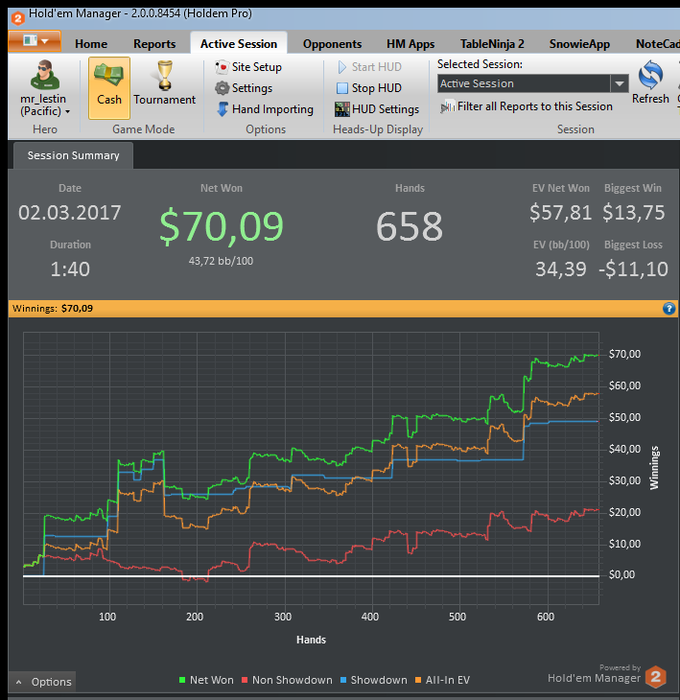The height and width of the screenshot is (700, 680).
Task: Open the orange application menu button
Action: pos(35,42)
